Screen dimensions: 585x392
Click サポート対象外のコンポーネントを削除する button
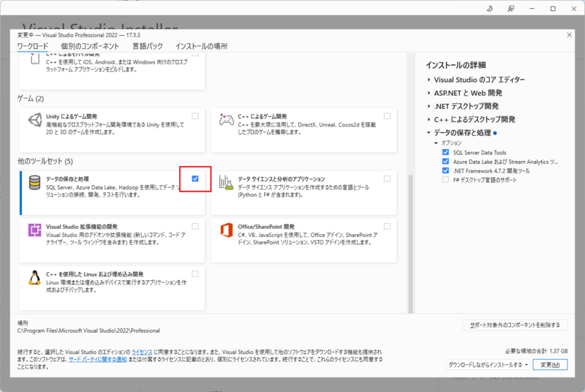pos(515,325)
